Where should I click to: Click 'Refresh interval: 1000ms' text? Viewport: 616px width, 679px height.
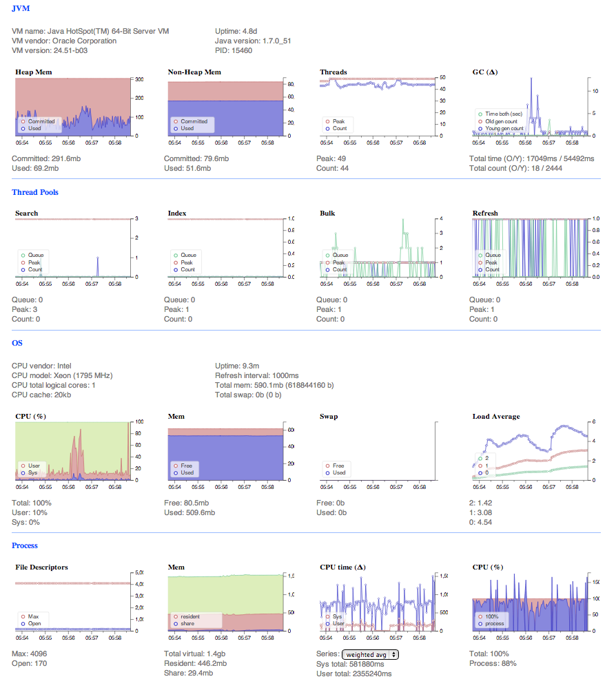(257, 375)
